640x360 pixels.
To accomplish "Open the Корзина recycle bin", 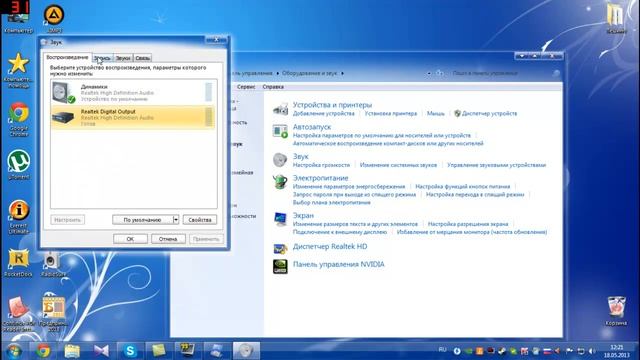I will pos(616,311).
